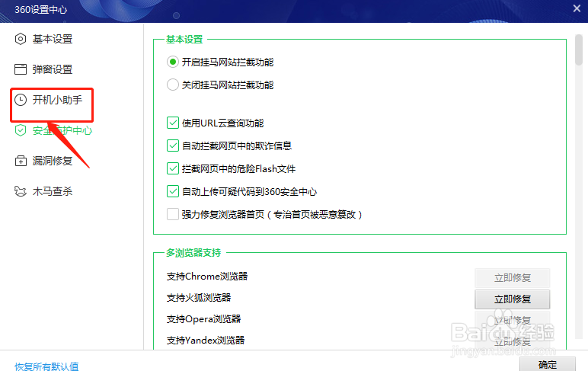Click 立即修复 button for 支持Chrome浏览器
This screenshot has height=371, width=588.
click(513, 278)
